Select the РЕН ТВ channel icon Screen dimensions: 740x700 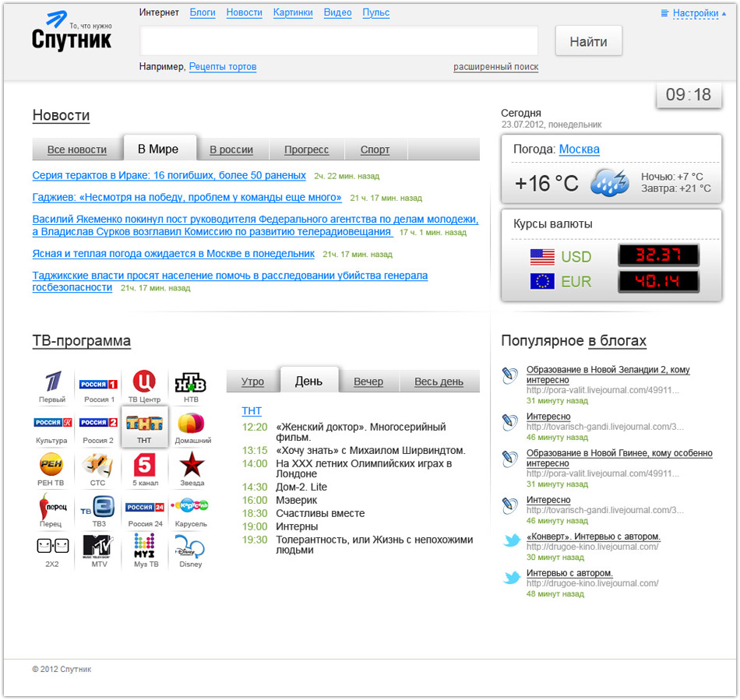[x=51, y=464]
